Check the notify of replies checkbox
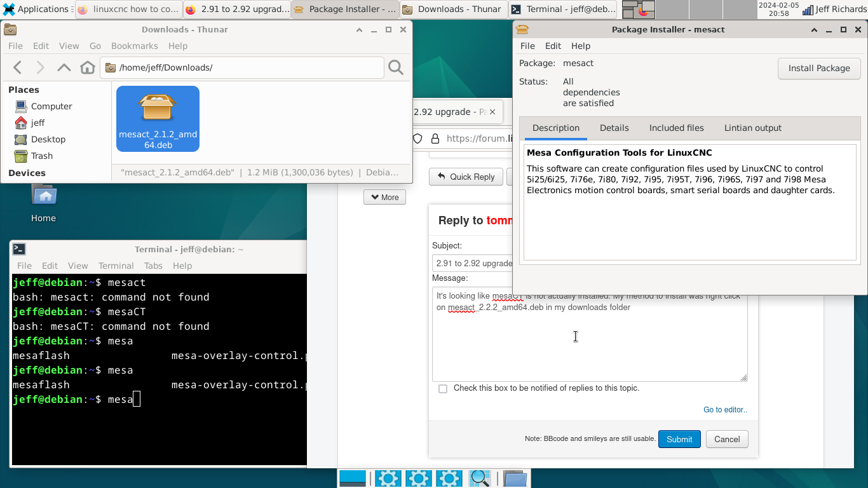Image resolution: width=868 pixels, height=488 pixels. point(443,388)
